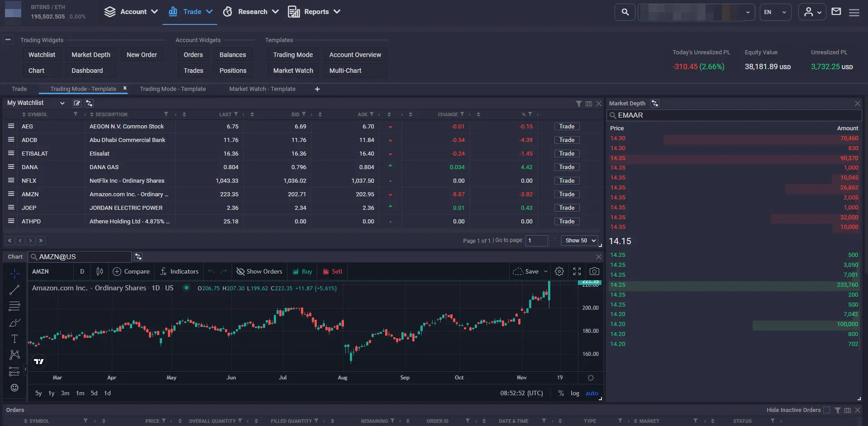Filter the LAST column in watchlist
This screenshot has height=426, width=868.
(x=236, y=114)
